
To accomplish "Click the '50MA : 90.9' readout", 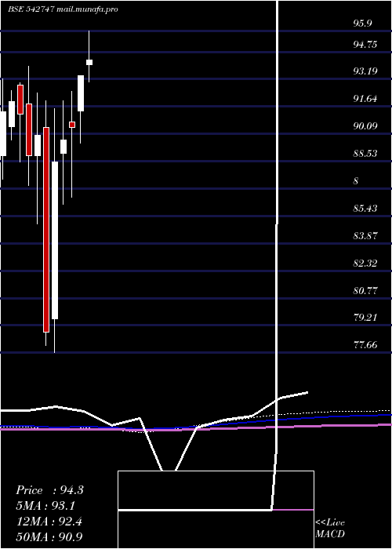I will click(49, 536).
